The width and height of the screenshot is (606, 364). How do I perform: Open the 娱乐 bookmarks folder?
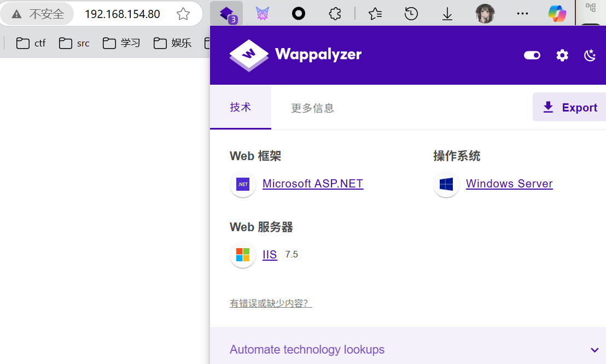tap(172, 43)
